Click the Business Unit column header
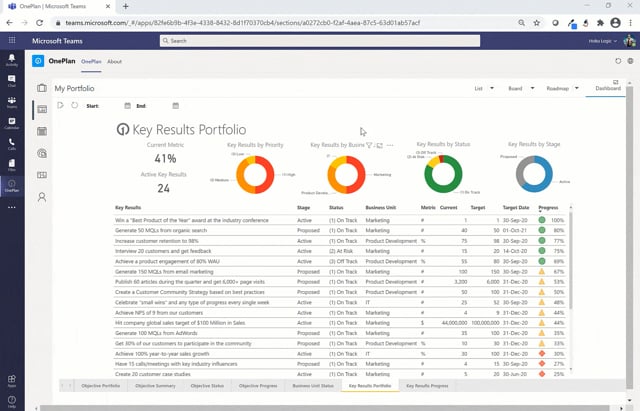640x411 pixels. click(380, 208)
